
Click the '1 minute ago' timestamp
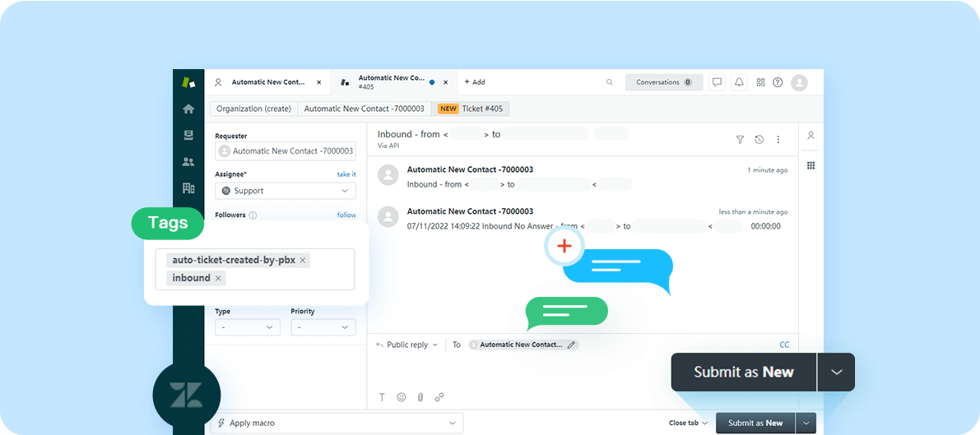click(768, 170)
